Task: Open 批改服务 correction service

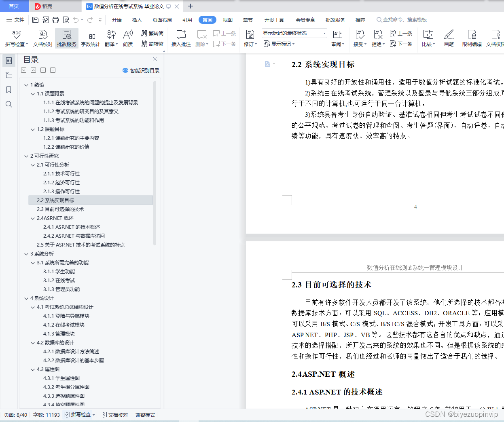Action: pos(67,38)
